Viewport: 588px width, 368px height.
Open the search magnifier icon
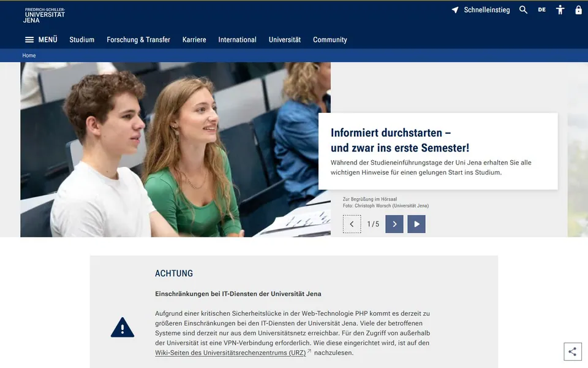(523, 10)
